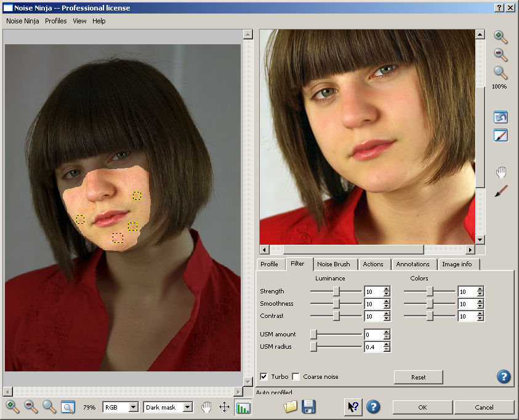This screenshot has height=420, width=519.
Task: Click the zoom in magnifier in right toolbar
Action: click(501, 37)
